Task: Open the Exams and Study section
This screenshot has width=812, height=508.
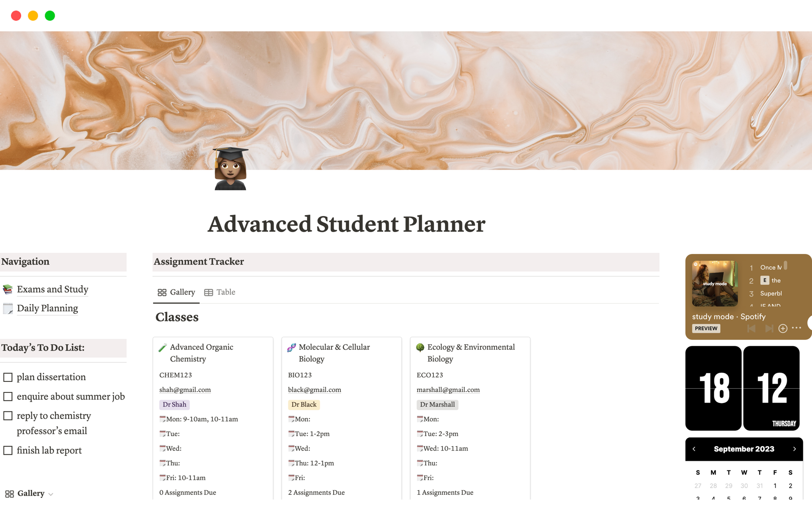Action: [x=52, y=289]
